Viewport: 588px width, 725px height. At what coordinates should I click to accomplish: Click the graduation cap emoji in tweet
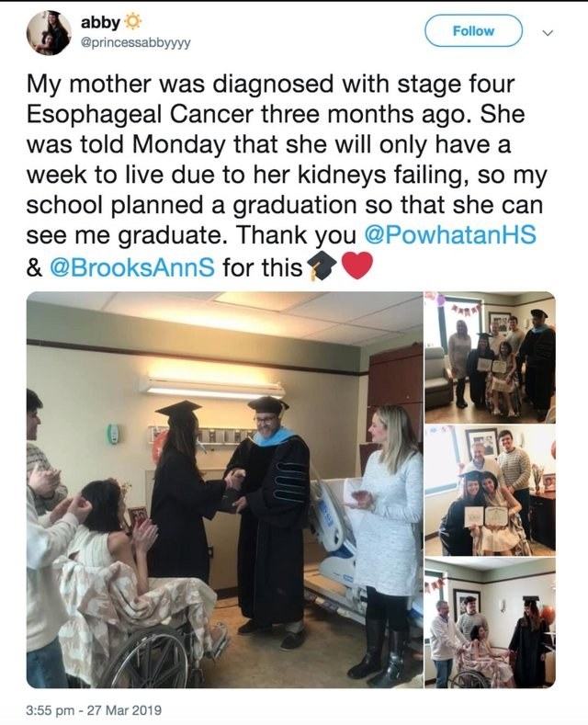click(322, 266)
